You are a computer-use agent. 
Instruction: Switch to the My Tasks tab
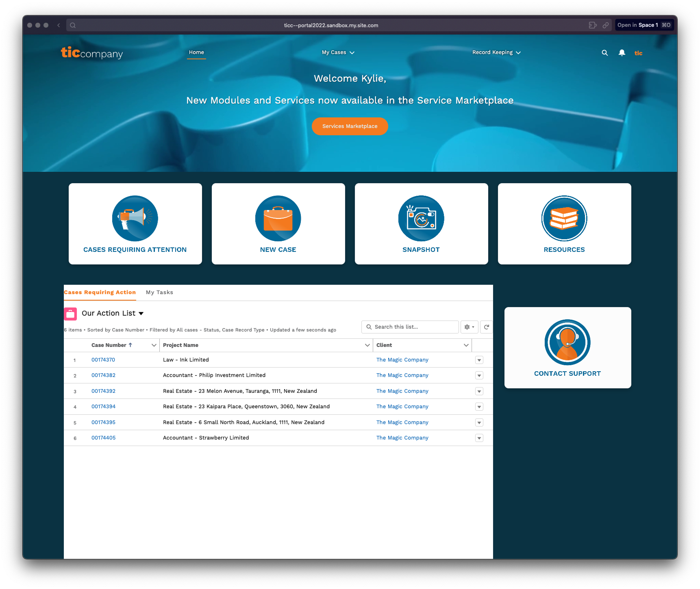click(x=159, y=292)
